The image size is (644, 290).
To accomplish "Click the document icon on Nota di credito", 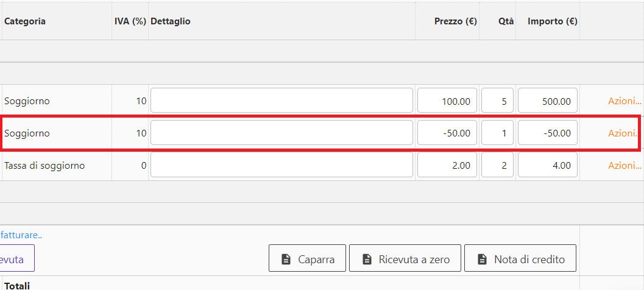I will point(482,260).
